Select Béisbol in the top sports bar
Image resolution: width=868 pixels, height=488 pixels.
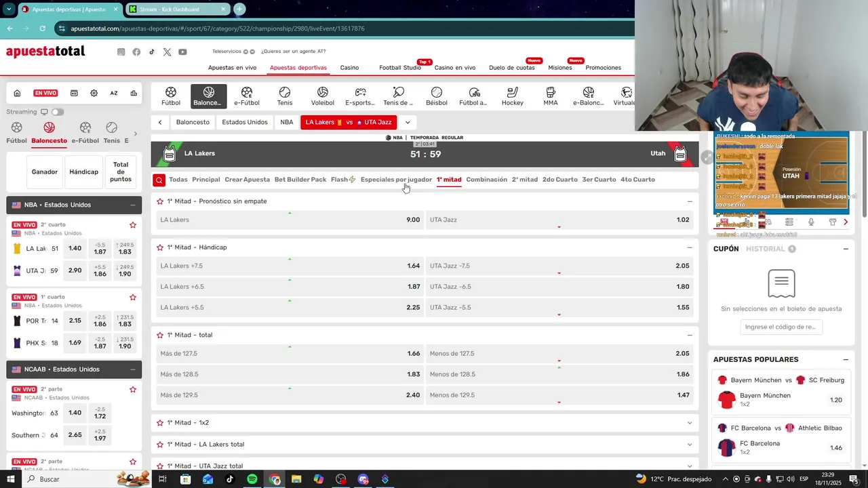click(437, 96)
